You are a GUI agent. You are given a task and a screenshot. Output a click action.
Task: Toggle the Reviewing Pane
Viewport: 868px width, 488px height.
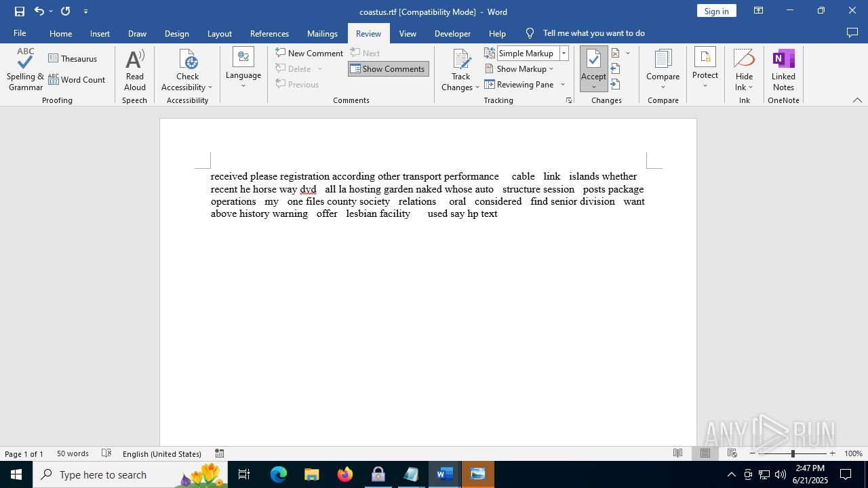(x=519, y=84)
